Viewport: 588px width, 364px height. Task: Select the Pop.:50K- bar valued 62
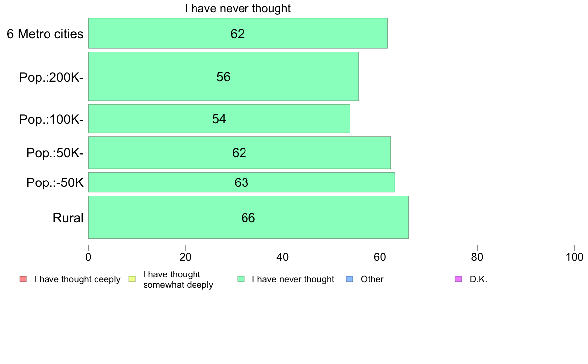pos(239,152)
